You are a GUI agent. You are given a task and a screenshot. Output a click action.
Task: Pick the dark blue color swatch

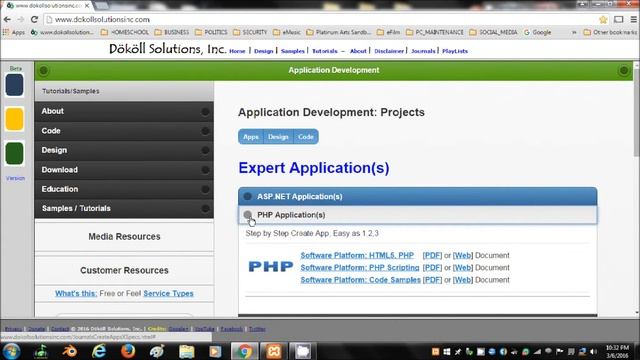click(14, 85)
